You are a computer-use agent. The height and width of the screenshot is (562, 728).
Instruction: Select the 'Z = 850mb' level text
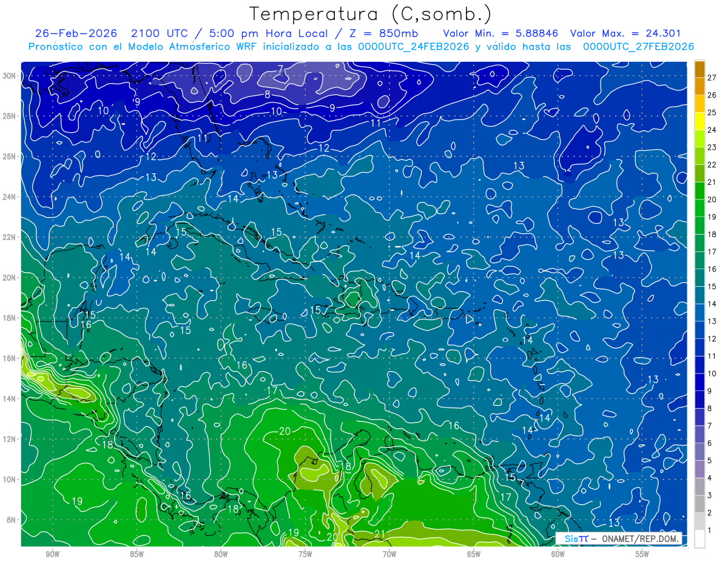383,33
